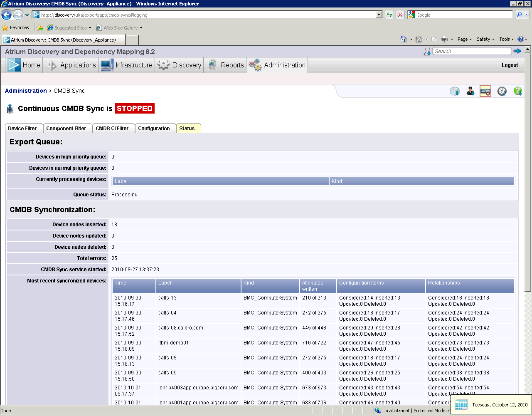532x416 pixels.
Task: Click lon1p4003app.europe.bigcorp.com device label
Action: click(198, 388)
